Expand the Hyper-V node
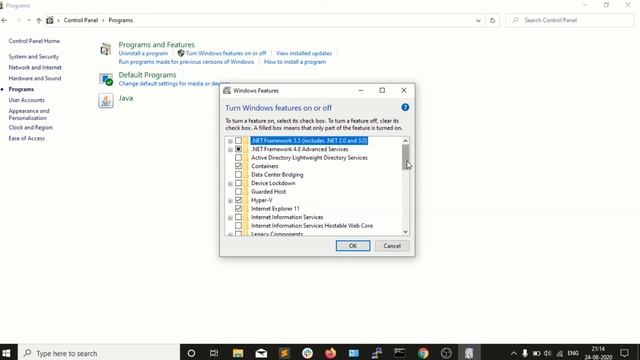This screenshot has height=360, width=640. click(230, 201)
